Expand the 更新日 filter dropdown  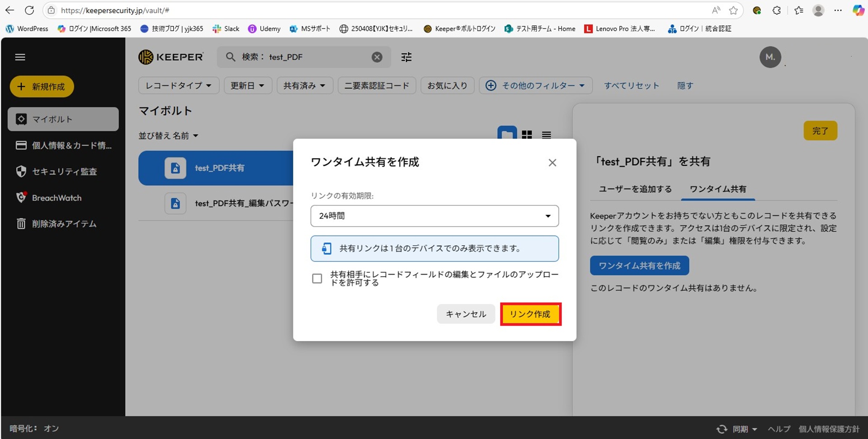pos(247,85)
